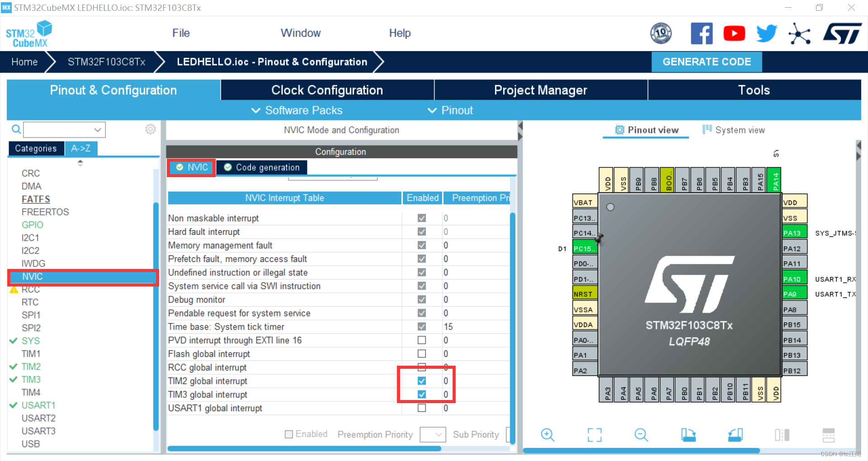Click the search magnifier icon
The image size is (868, 461).
16,130
